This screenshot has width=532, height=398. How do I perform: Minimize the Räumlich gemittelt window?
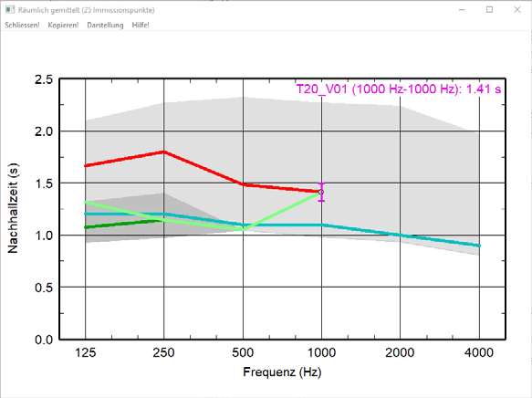[x=462, y=10]
